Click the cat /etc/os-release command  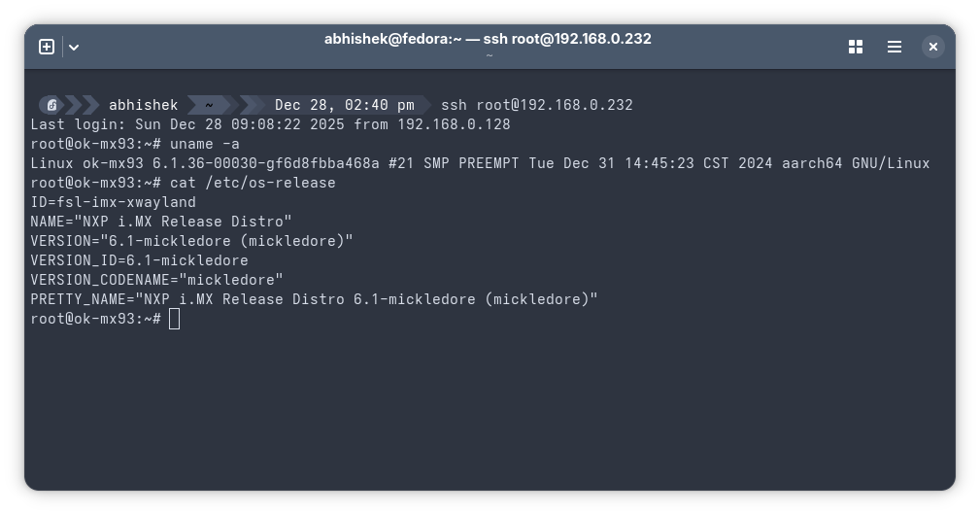253,183
